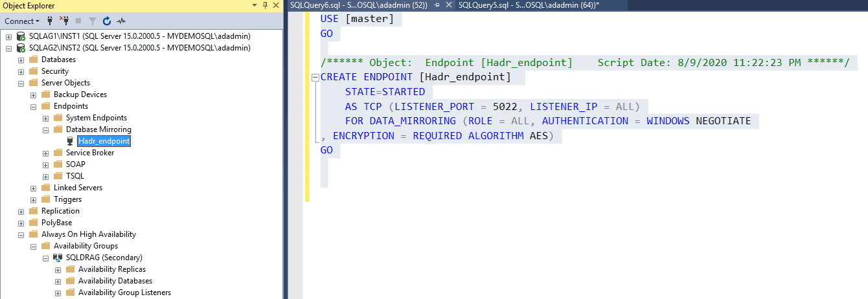Click the Backup Devices folder icon
This screenshot has width=868, height=299.
[x=45, y=94]
